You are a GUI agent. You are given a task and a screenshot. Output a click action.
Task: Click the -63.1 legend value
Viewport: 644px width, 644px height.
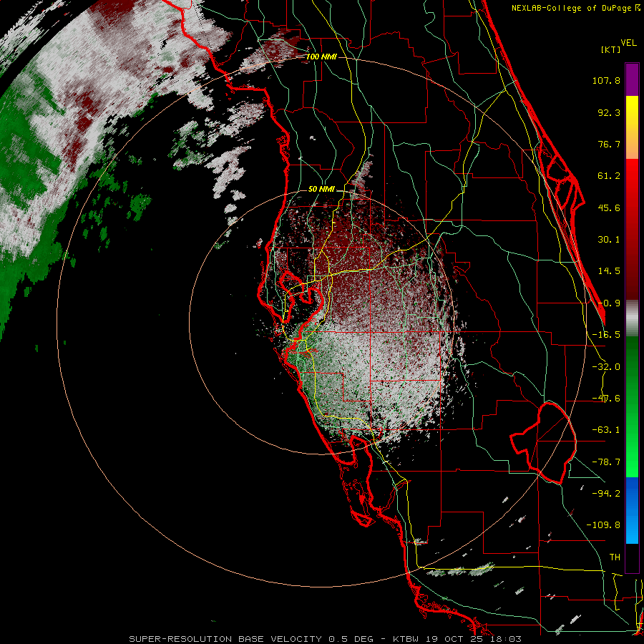coord(606,430)
